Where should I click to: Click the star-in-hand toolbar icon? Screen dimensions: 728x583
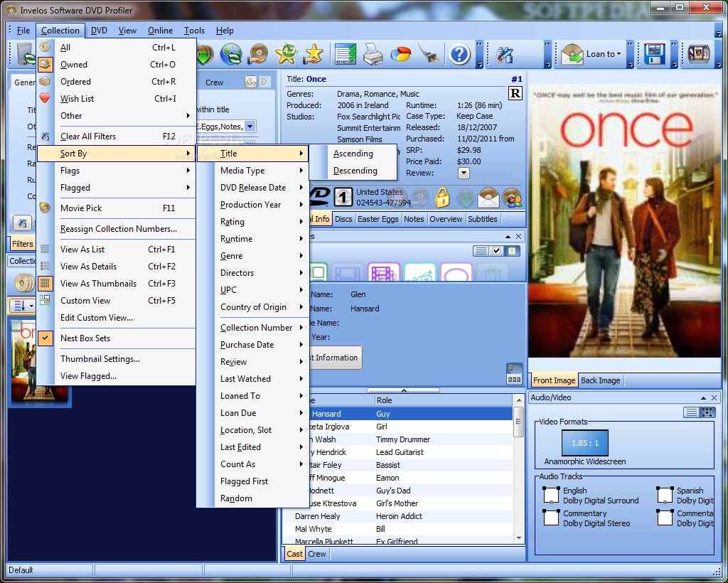(x=314, y=54)
